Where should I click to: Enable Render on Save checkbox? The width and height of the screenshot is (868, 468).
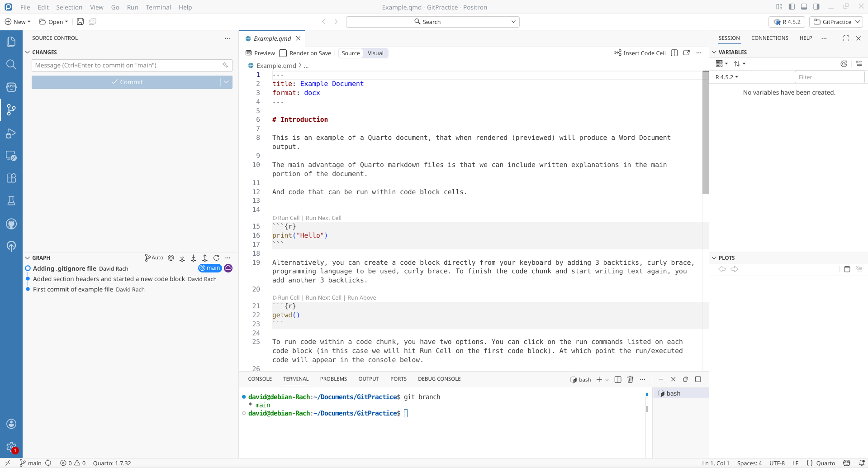tap(283, 53)
